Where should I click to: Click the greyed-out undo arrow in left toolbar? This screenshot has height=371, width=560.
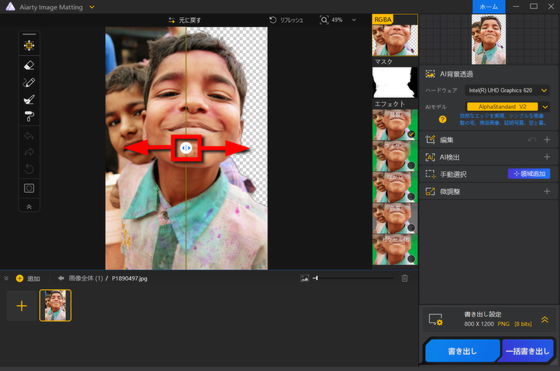tap(29, 136)
